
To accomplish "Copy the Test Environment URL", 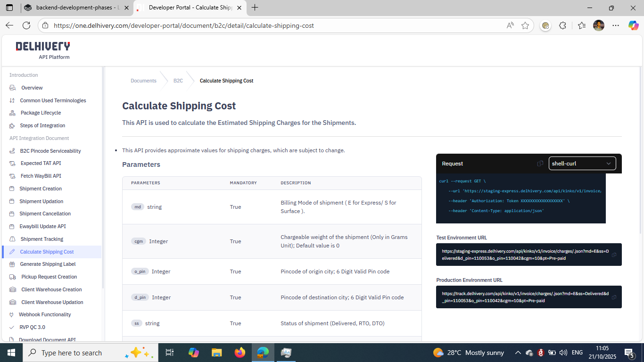I will click(614, 255).
